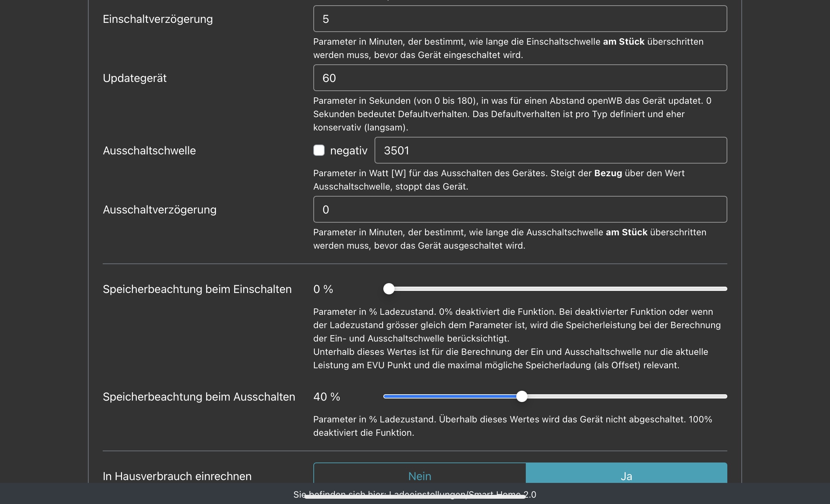Click the 'Einschaltverzögerung' label text
The width and height of the screenshot is (830, 504).
158,19
